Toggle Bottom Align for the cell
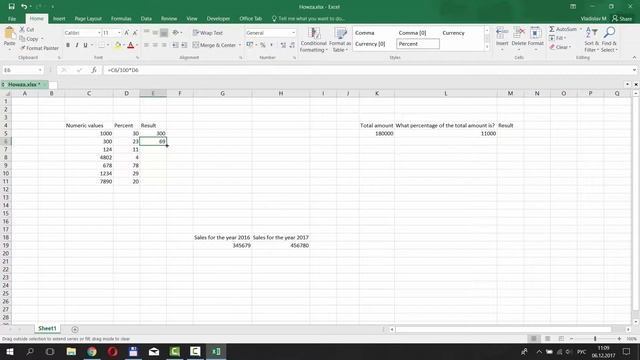The width and height of the screenshot is (640, 360). 164,33
